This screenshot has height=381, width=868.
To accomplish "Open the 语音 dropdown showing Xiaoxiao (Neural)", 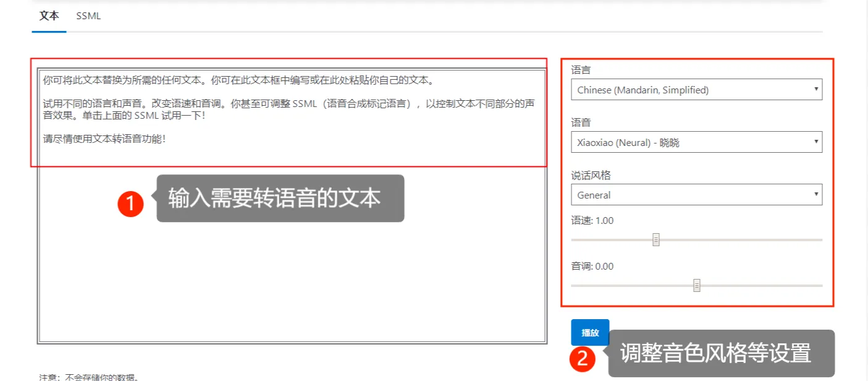I will click(696, 142).
